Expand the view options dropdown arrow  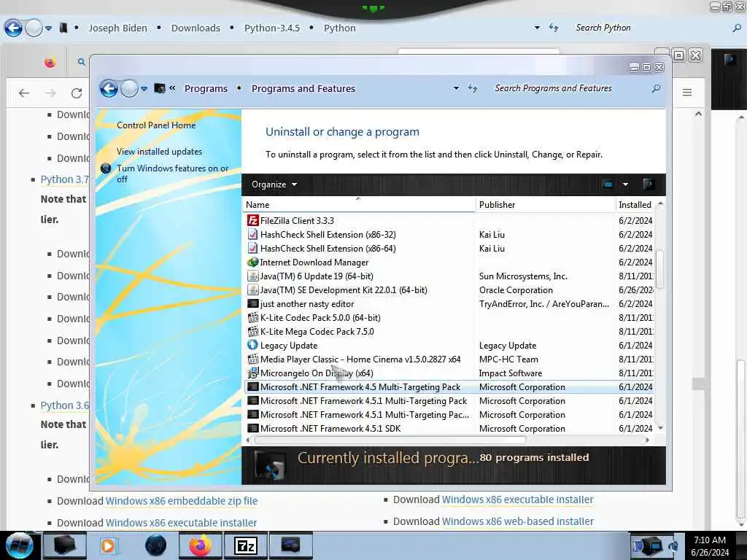625,184
